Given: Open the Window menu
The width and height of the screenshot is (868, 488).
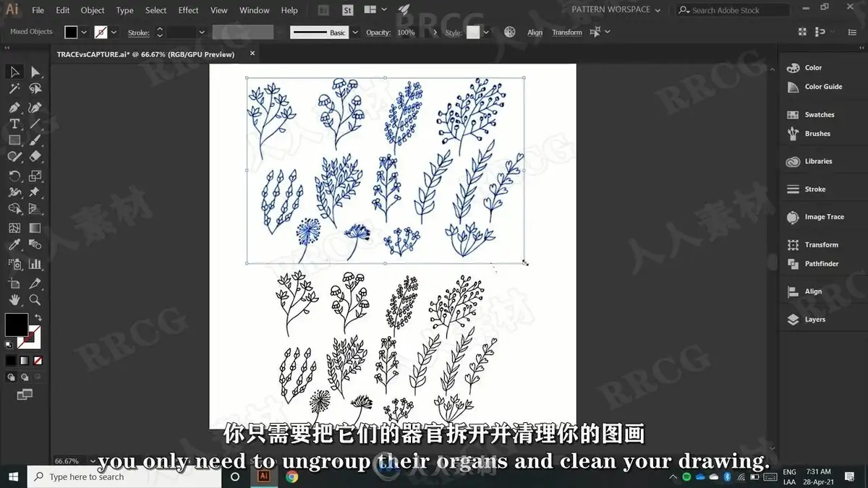Looking at the screenshot, I should point(254,10).
